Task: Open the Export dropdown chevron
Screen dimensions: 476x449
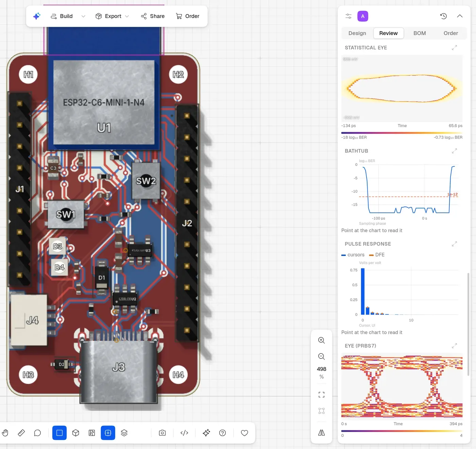Action: [127, 16]
